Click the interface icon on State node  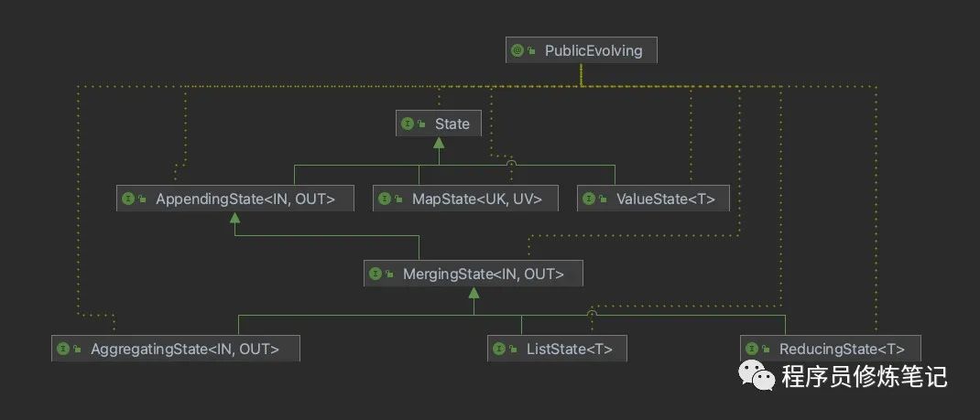pos(408,124)
